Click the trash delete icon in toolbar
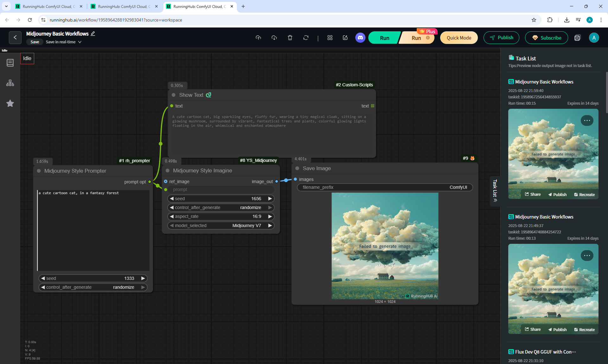 tap(290, 38)
